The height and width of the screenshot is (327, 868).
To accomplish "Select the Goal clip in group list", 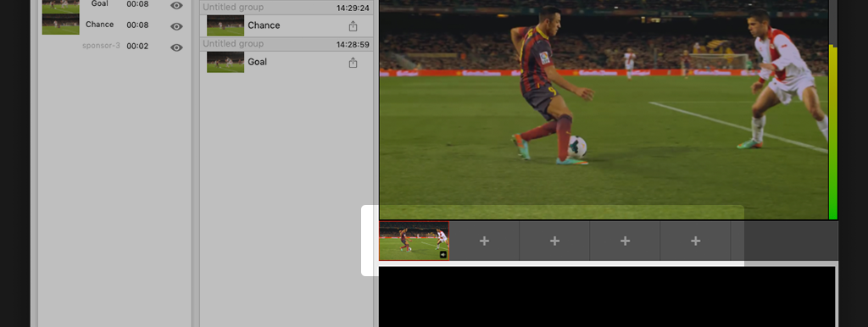I will [x=287, y=62].
